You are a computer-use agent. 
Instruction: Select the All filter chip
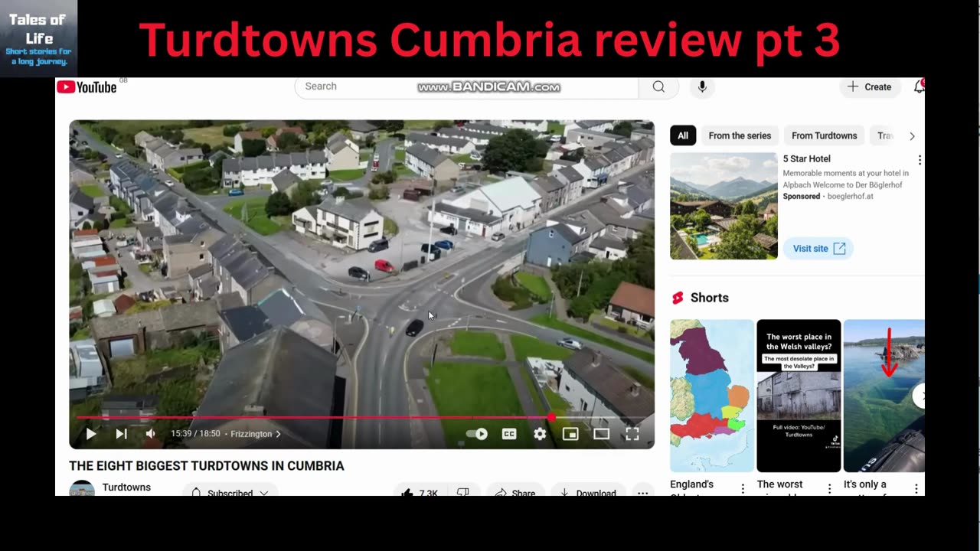click(x=683, y=135)
